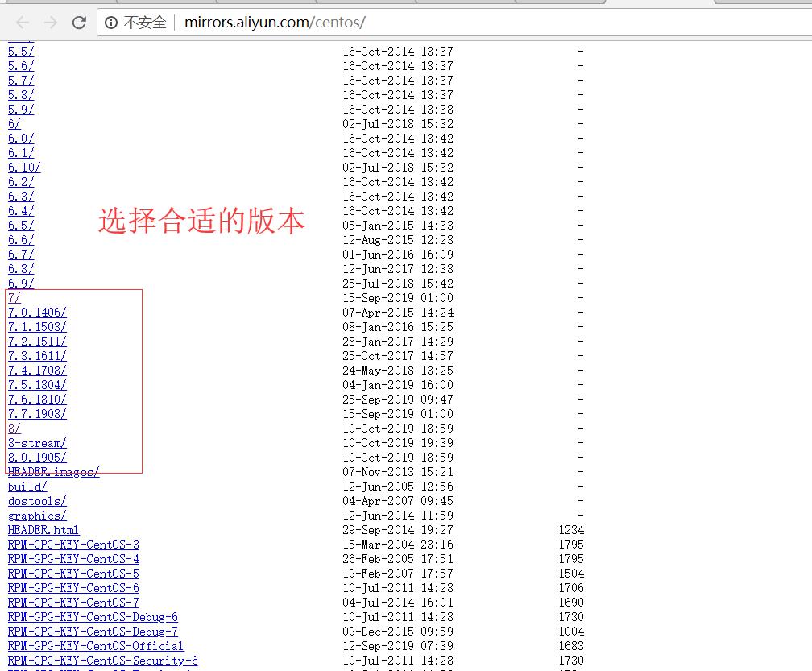812x671 pixels.
Task: Open the 7.0.1406/ directory link
Action: click(37, 313)
